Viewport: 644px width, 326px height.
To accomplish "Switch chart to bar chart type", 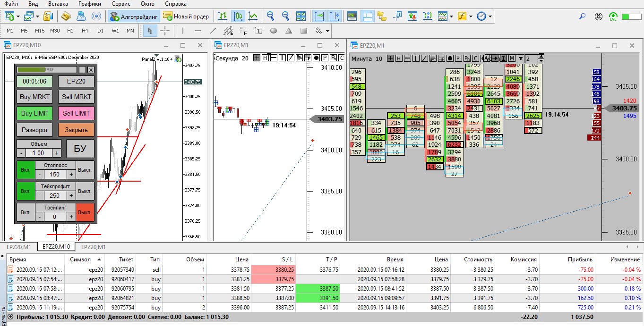I will pos(223,16).
